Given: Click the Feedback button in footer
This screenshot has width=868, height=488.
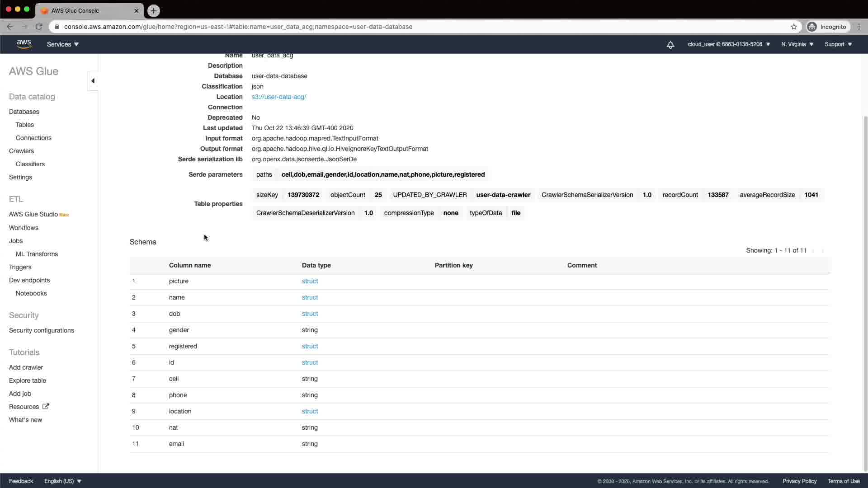Looking at the screenshot, I should (x=21, y=481).
